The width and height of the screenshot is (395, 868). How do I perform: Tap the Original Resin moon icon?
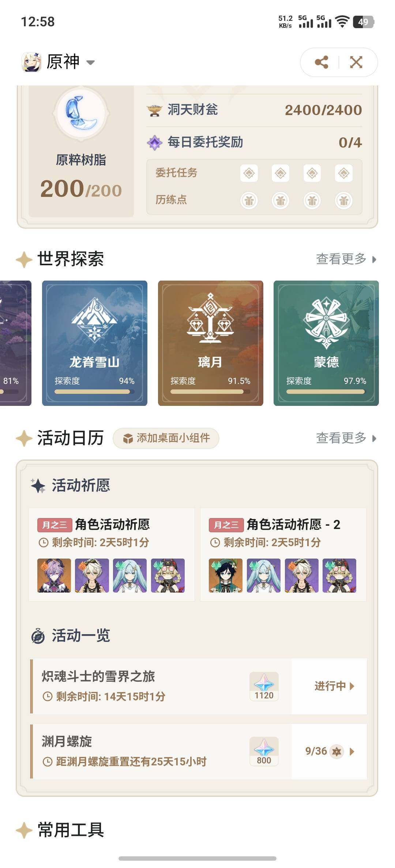(81, 113)
